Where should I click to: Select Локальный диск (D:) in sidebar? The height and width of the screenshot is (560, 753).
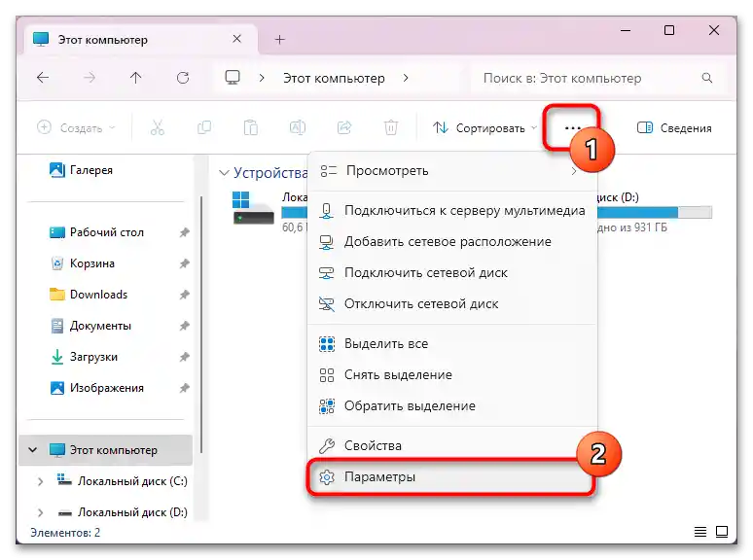[123, 512]
